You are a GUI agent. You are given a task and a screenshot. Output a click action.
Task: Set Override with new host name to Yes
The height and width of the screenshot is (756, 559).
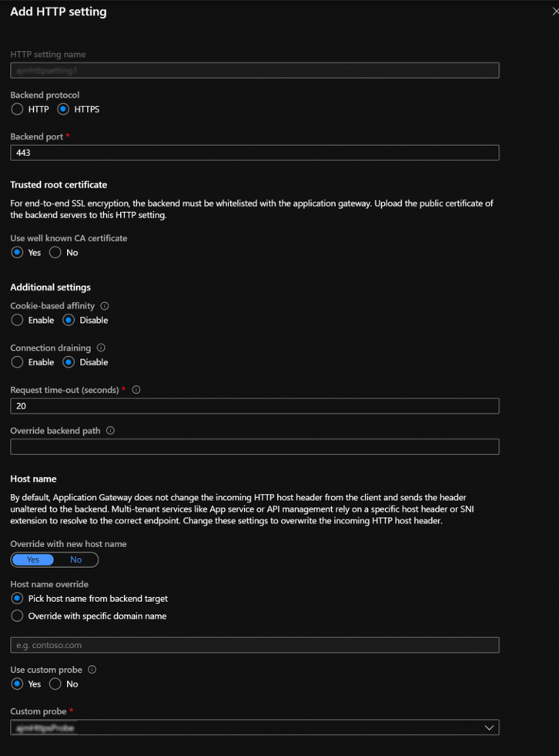click(33, 559)
